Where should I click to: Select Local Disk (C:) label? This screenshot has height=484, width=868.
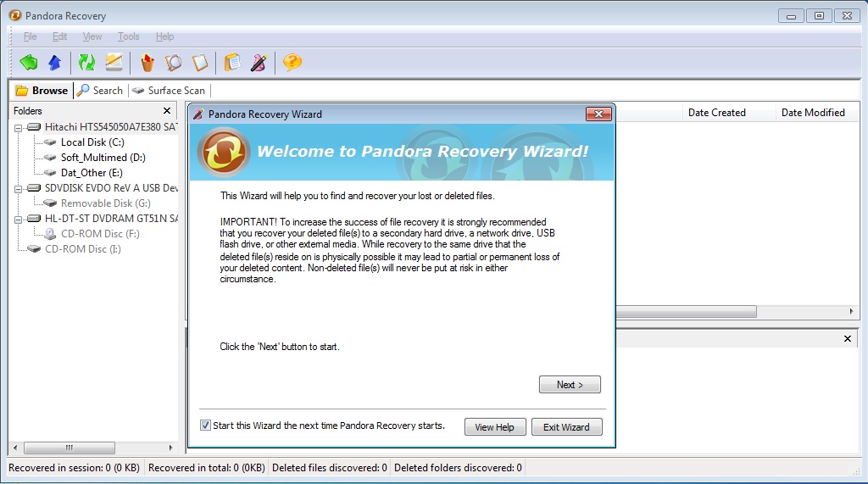pos(92,142)
